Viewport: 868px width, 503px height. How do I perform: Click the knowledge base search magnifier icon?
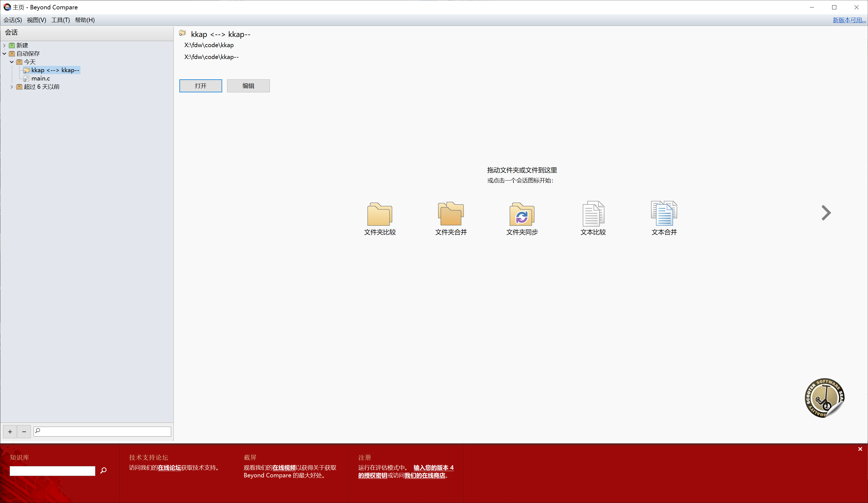click(103, 470)
